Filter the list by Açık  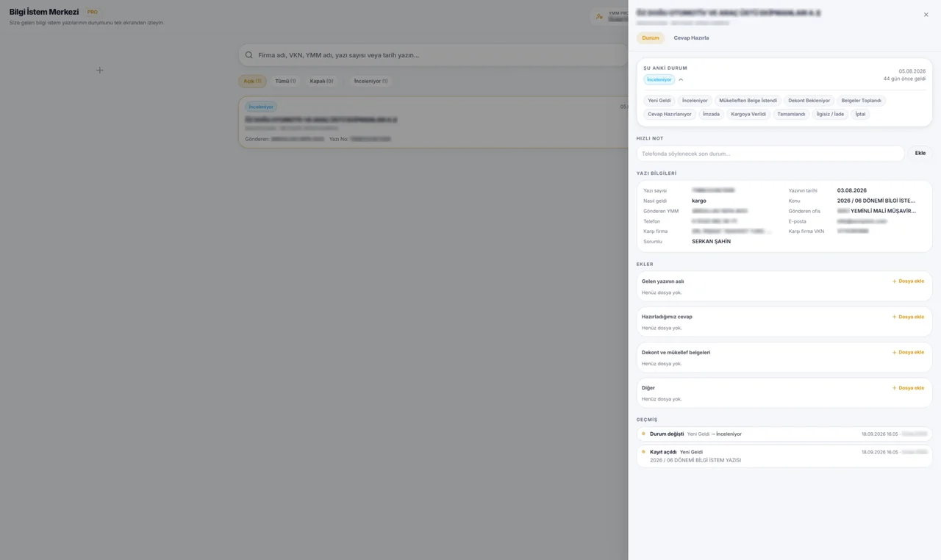tap(252, 81)
